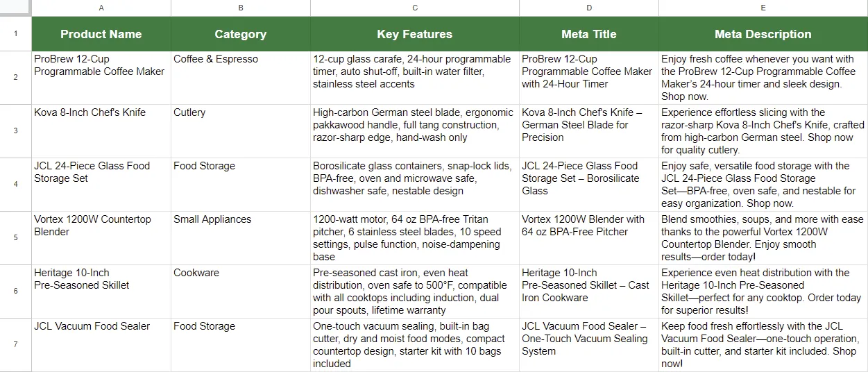Click the Heritage skillet meta title cell

point(588,291)
